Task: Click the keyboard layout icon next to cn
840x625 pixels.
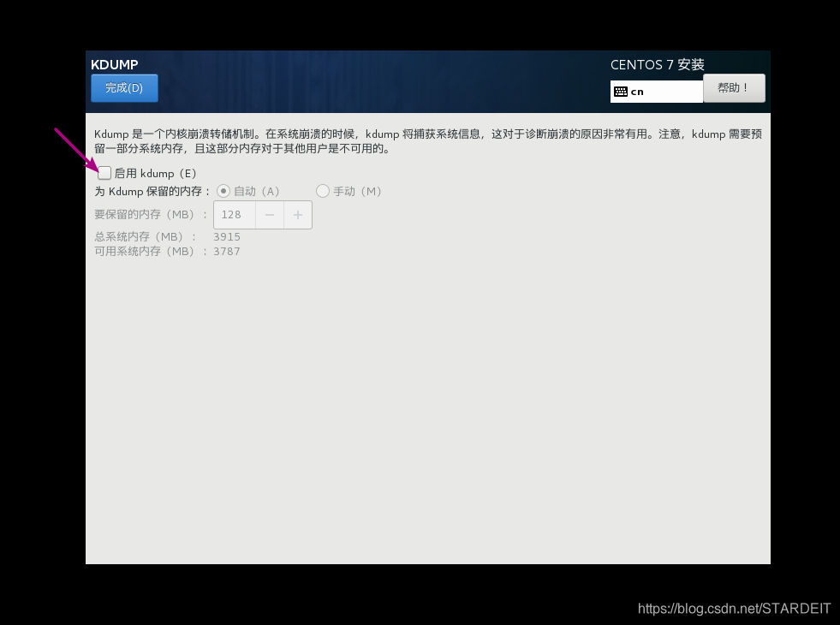Action: 621,92
